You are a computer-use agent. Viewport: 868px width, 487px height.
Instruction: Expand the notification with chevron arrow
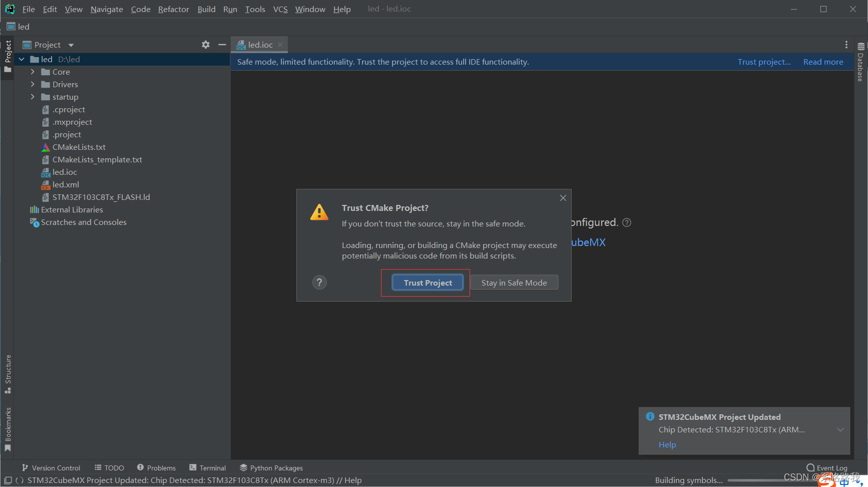840,430
